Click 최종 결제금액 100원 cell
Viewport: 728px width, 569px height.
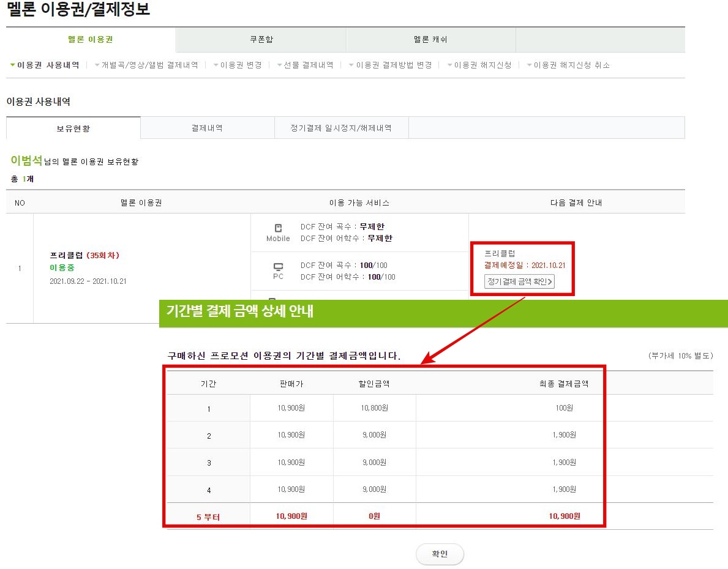[564, 408]
